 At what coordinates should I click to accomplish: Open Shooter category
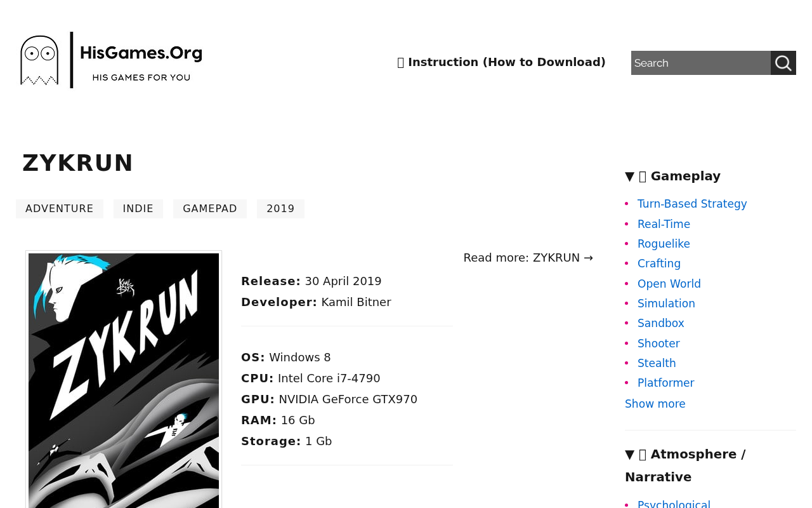pos(658,344)
